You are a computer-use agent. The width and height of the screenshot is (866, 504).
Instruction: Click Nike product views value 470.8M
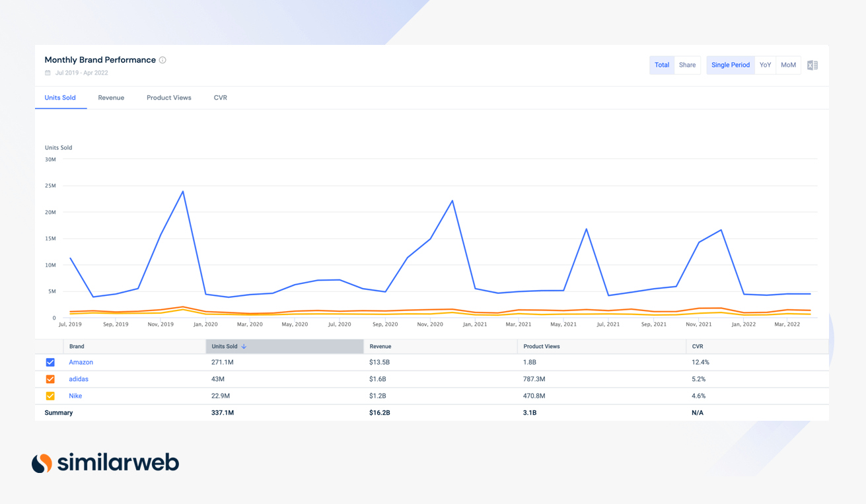click(x=534, y=396)
